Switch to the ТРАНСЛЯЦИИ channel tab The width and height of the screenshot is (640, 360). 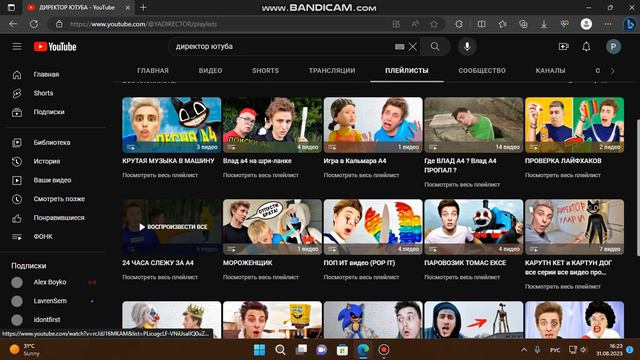[x=332, y=71]
